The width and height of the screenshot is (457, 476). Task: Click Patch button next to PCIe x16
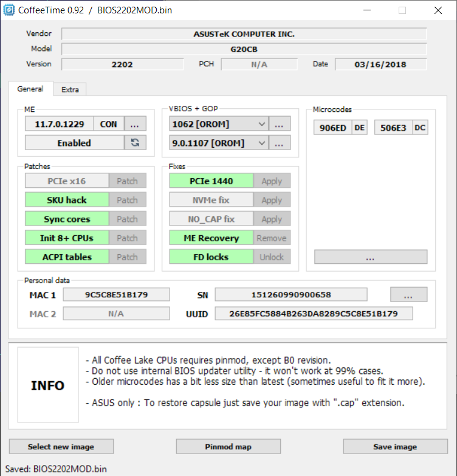(x=128, y=181)
